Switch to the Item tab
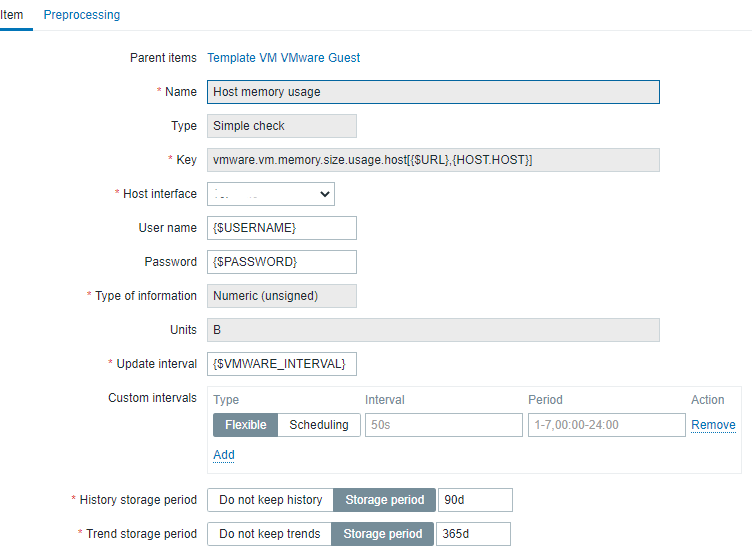Viewport: 752px width, 549px height. (12, 15)
